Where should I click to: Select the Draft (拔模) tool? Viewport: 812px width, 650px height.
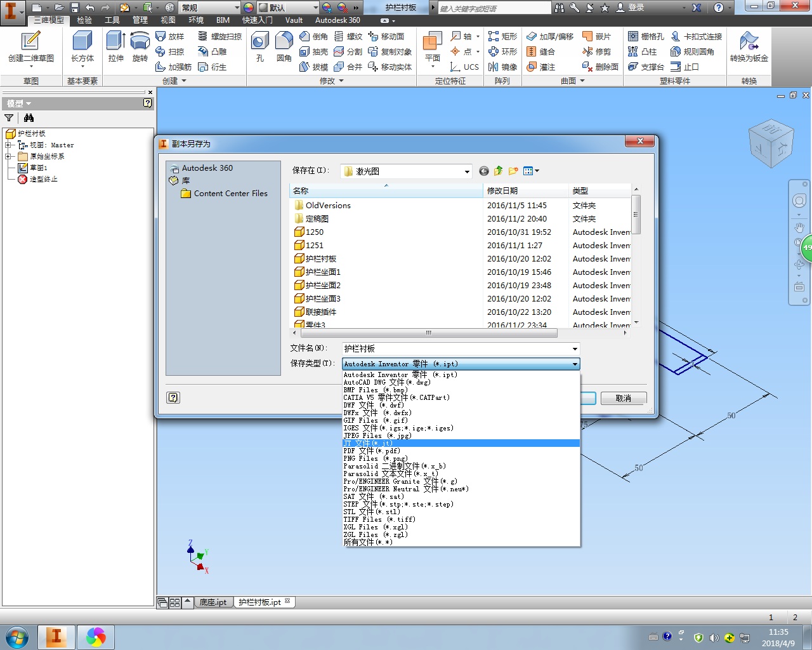(313, 67)
